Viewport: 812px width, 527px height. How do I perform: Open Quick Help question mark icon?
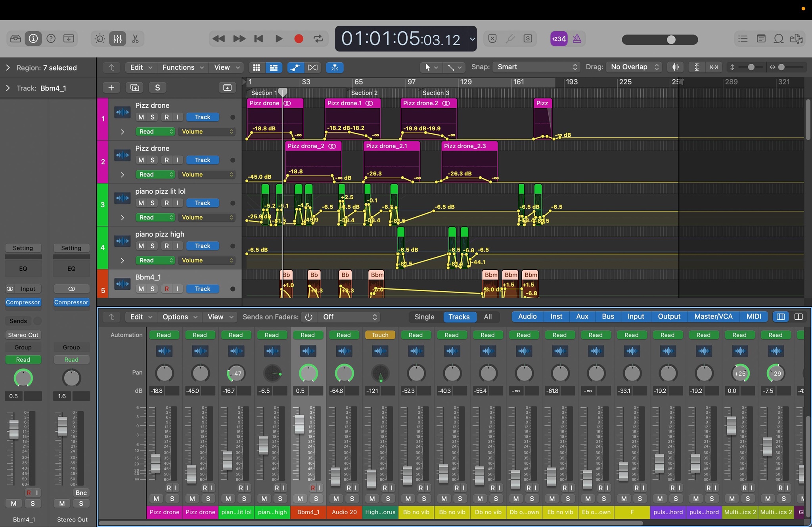coord(51,38)
